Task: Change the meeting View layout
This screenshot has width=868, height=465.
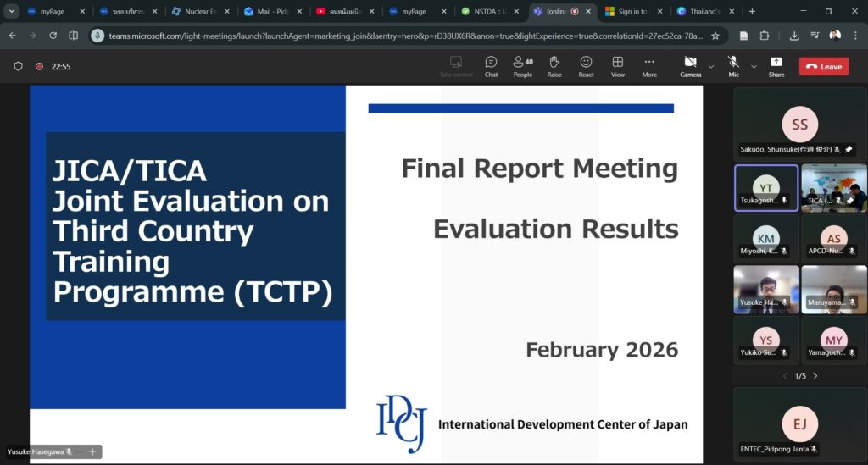Action: click(618, 66)
